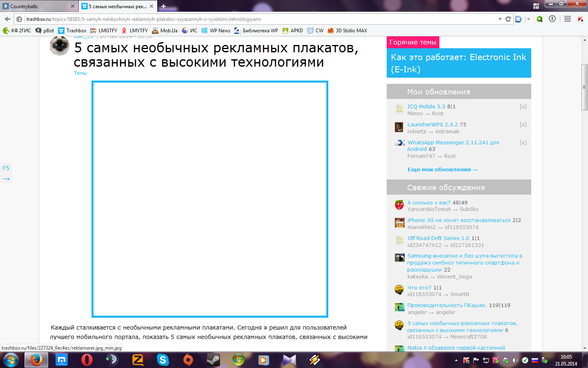Click the green Q search toolbar icon

point(539,19)
